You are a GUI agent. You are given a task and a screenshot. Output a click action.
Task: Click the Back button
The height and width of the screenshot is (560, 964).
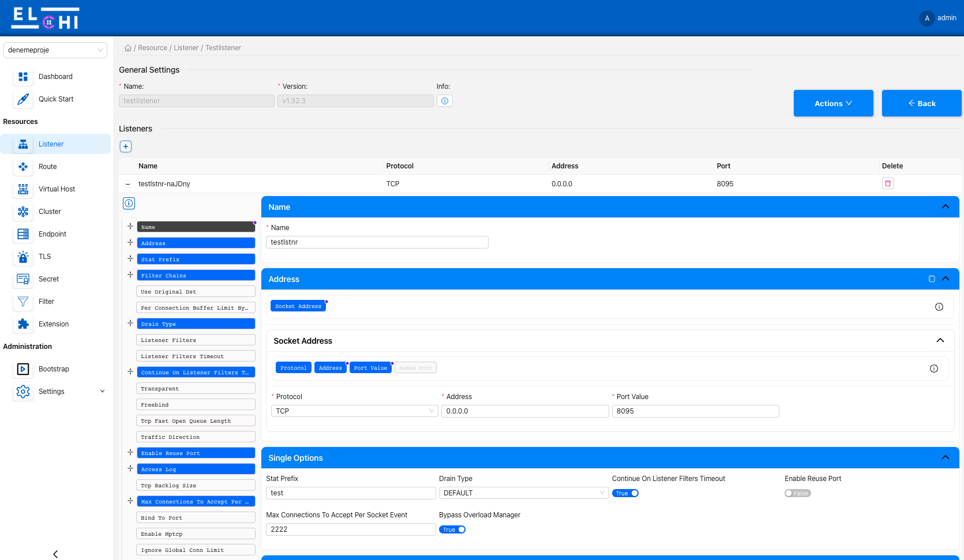(921, 103)
